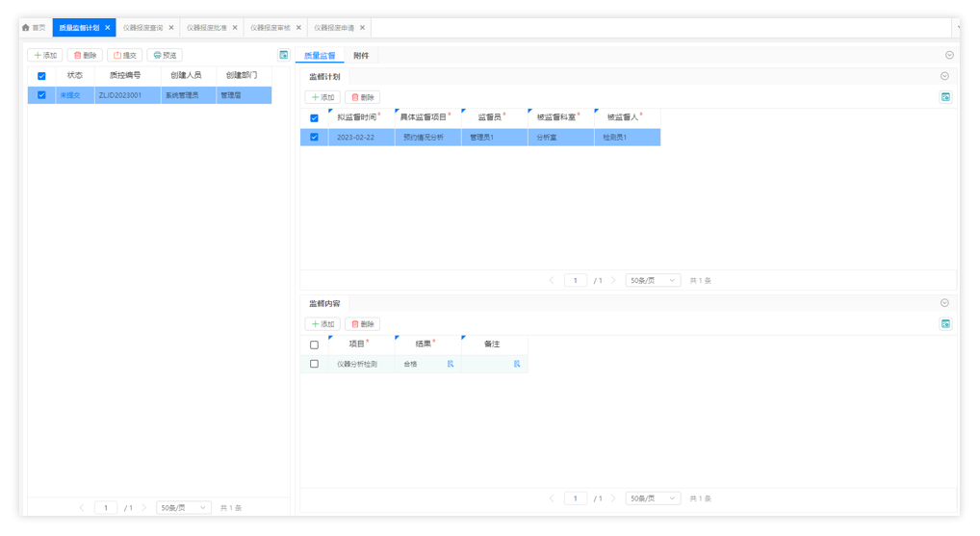Click the lookup icon in the 合格 result cell
Screen dimensions: 980x536
click(x=450, y=364)
